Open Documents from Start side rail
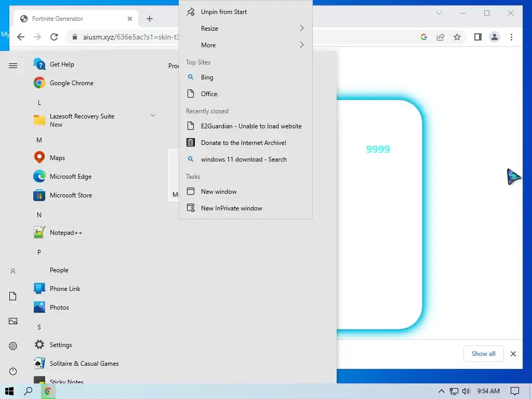 point(13,296)
